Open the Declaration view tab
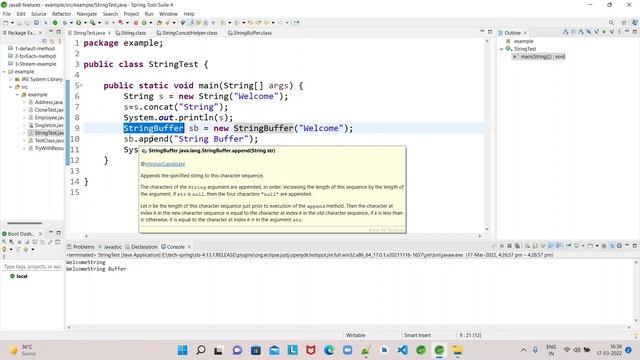The width and height of the screenshot is (640, 360). tap(141, 247)
